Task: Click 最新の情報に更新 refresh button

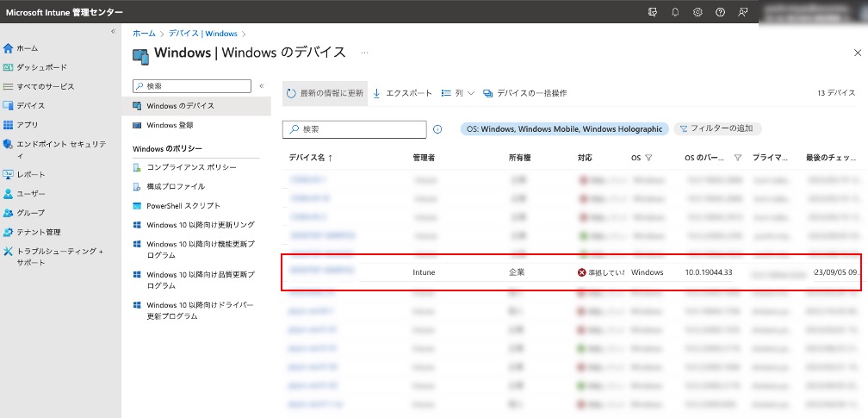Action: 325,93
